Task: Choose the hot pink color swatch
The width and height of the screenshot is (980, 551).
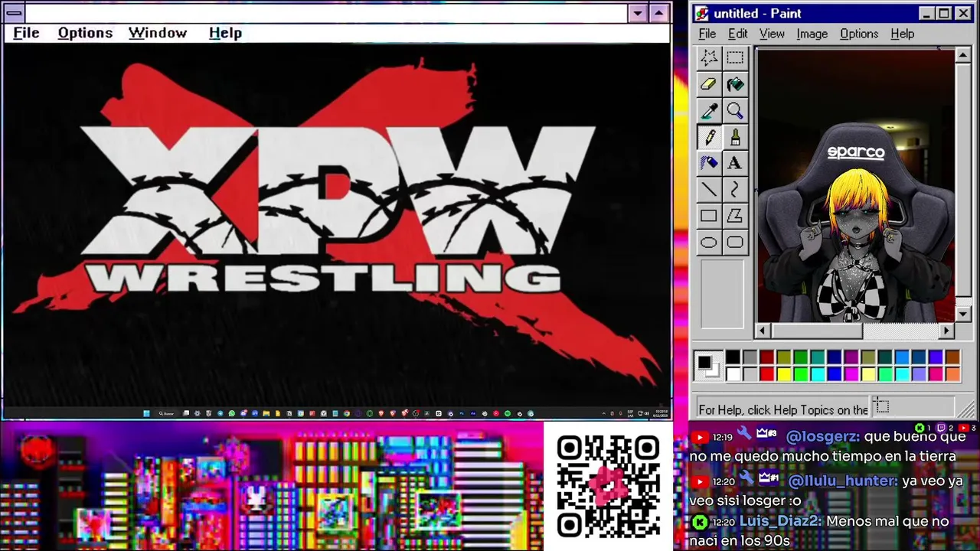Action: pyautogui.click(x=935, y=374)
